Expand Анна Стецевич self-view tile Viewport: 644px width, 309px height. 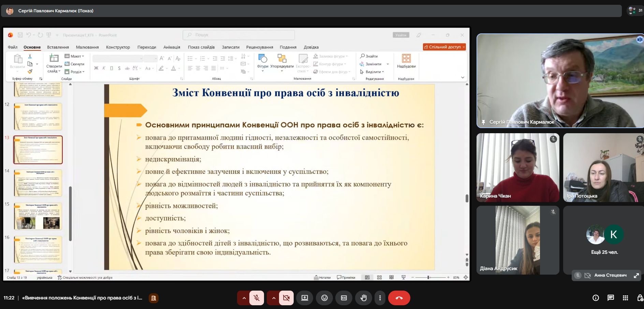tap(636, 275)
